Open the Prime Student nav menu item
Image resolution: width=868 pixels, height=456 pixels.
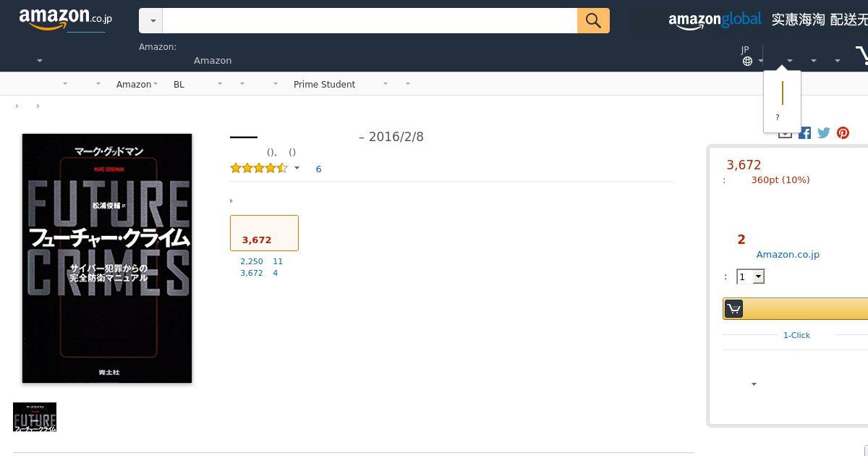tap(324, 85)
